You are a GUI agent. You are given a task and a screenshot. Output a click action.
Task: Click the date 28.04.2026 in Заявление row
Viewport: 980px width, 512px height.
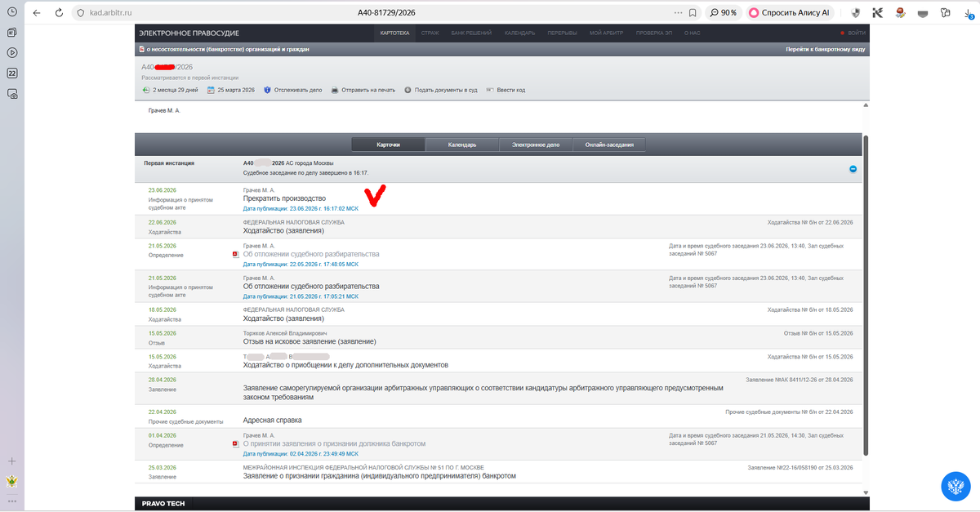tap(162, 380)
